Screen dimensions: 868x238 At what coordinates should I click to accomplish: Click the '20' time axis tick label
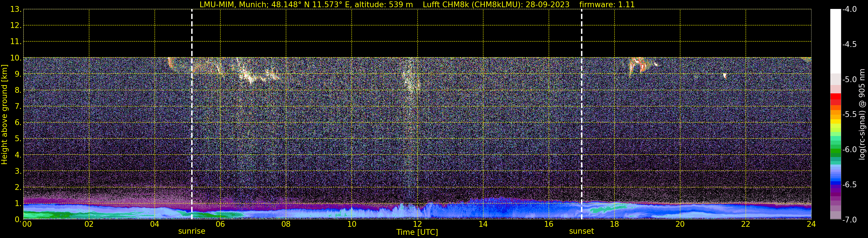[680, 224]
